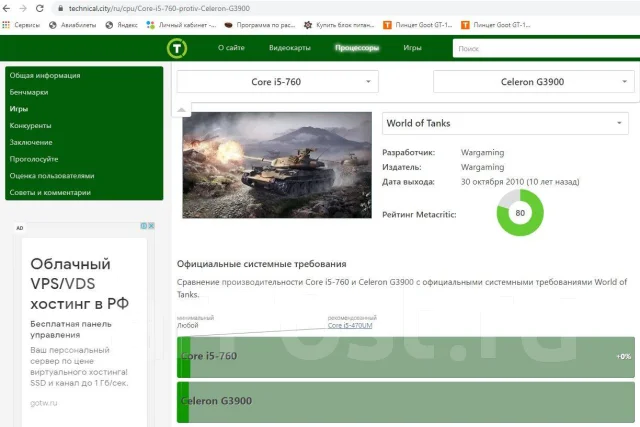Screen dimensions: 640x427
Task: Go to Конкуренты section in sidebar
Action: click(x=31, y=126)
